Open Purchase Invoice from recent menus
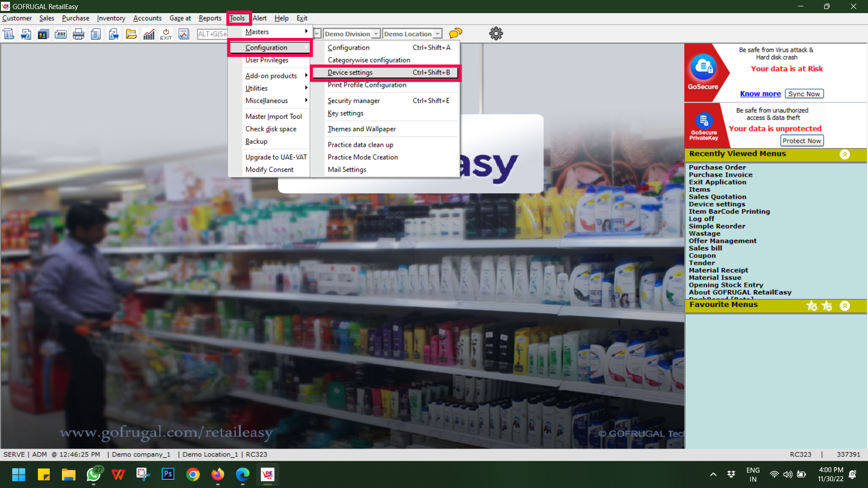Screen dimensions: 868x488 (720, 175)
